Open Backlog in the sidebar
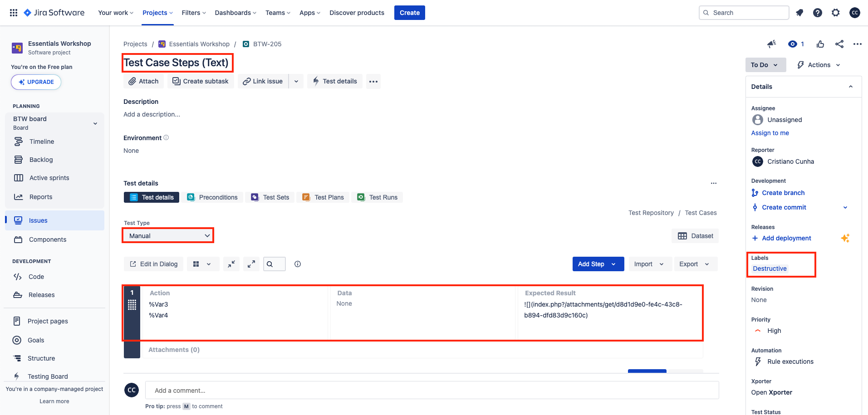The width and height of the screenshot is (868, 415). pos(41,160)
